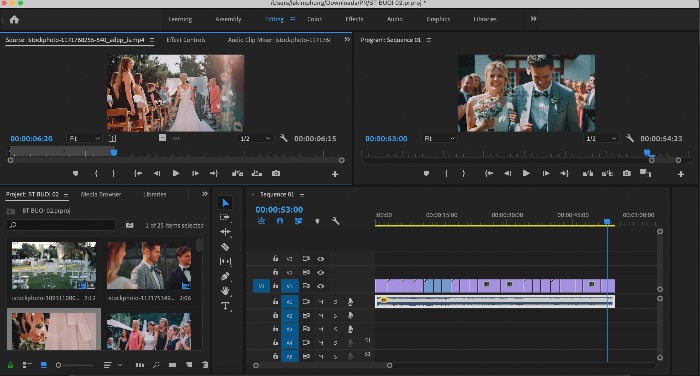Toggle V1 source patching button
The width and height of the screenshot is (700, 376).
click(261, 286)
